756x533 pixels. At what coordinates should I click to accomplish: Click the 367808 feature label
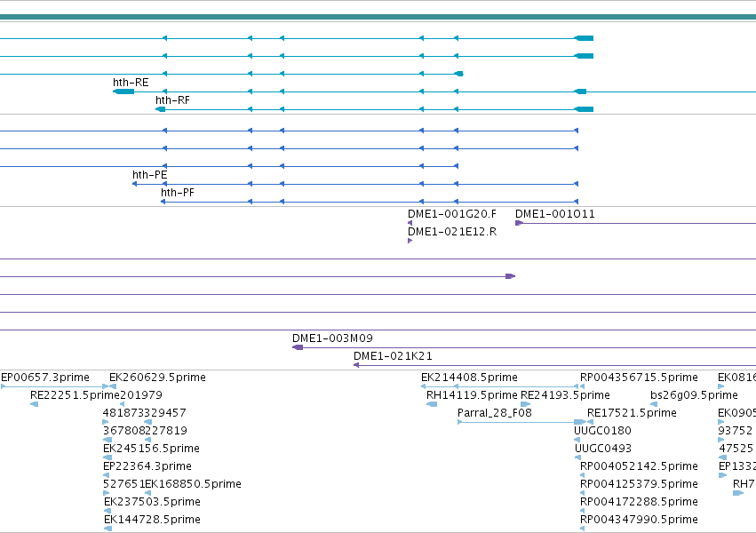(123, 431)
